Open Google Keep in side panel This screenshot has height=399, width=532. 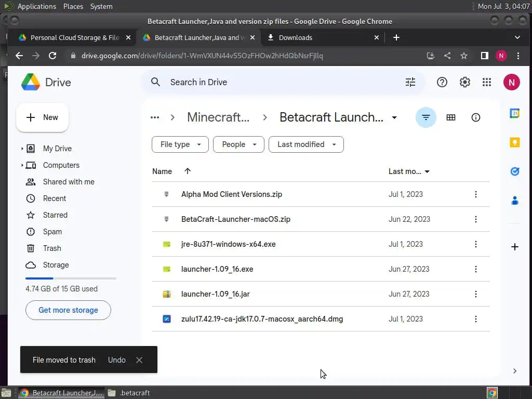click(514, 142)
